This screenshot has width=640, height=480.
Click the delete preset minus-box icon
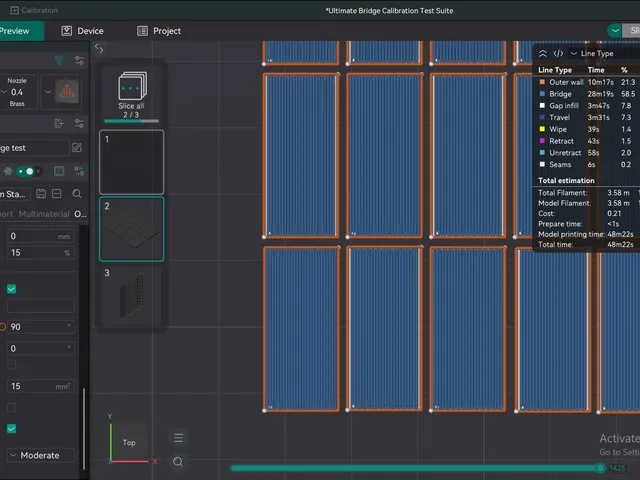pos(57,193)
